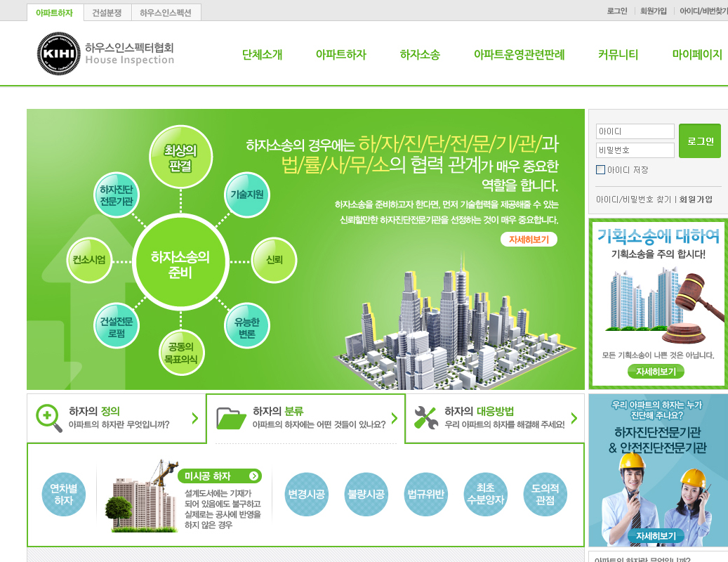Click the 기획소송에 대하여 banner image

click(658, 302)
